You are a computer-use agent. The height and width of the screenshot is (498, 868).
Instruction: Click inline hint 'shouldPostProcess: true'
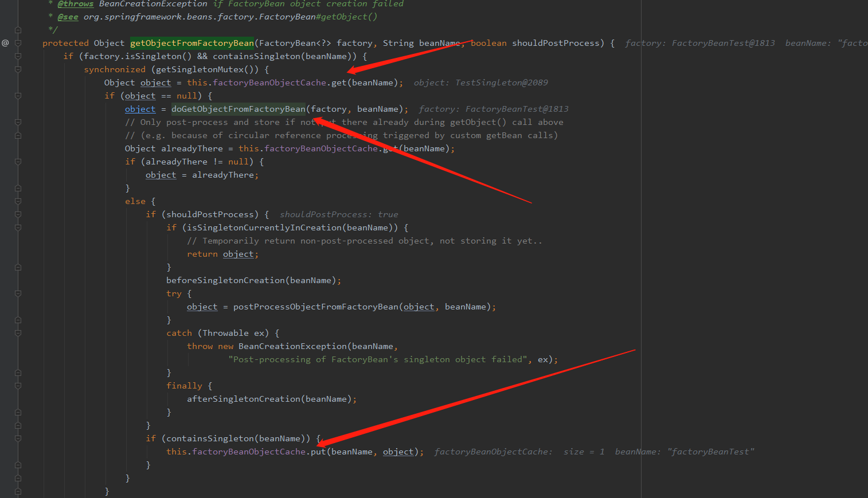[x=339, y=214]
